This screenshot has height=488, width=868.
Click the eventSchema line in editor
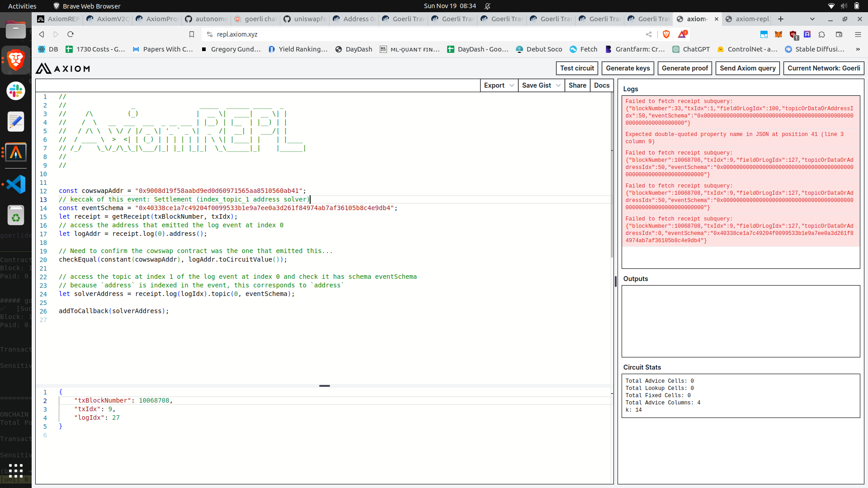228,208
